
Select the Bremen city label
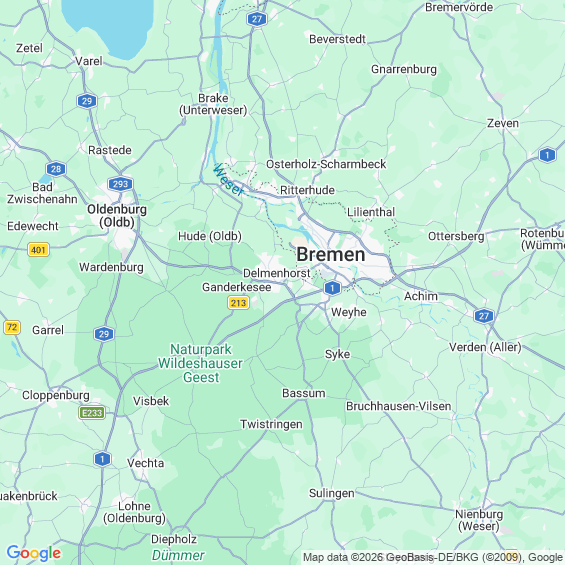[331, 254]
